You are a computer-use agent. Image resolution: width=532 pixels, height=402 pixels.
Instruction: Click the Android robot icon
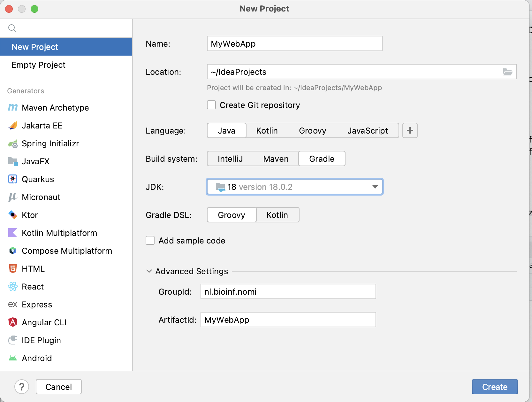[13, 358]
